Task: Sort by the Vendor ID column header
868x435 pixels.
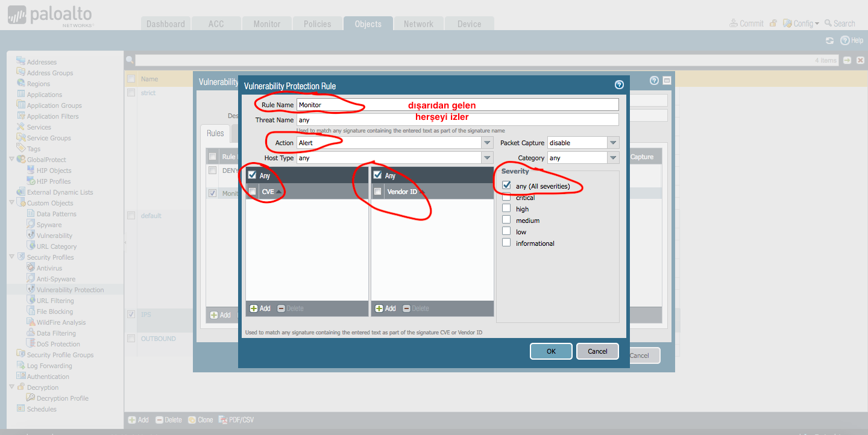Action: [401, 192]
